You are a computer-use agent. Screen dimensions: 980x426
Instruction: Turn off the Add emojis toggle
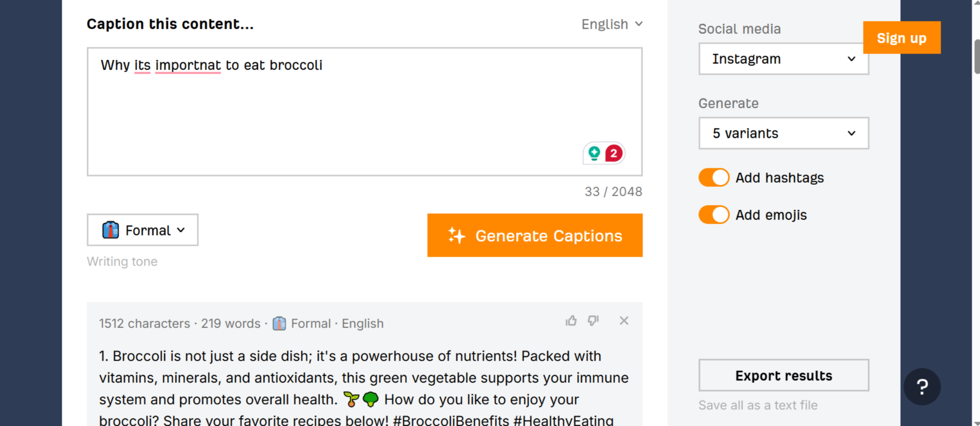click(714, 215)
